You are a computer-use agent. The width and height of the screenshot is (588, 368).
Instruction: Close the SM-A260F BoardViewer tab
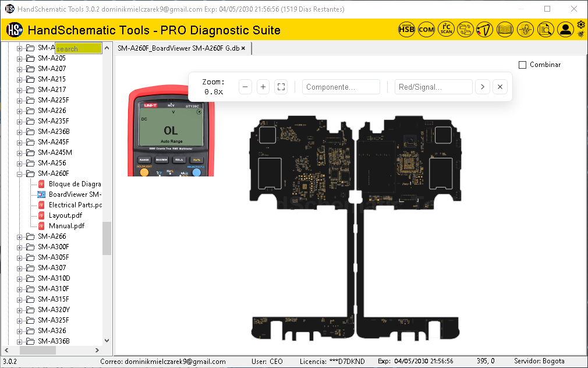tap(243, 48)
